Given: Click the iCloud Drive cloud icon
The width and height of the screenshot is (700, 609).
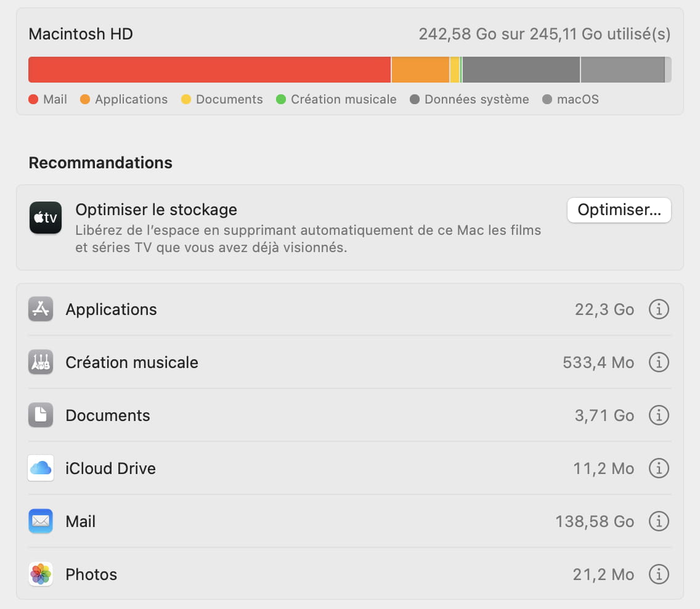Looking at the screenshot, I should click(41, 468).
